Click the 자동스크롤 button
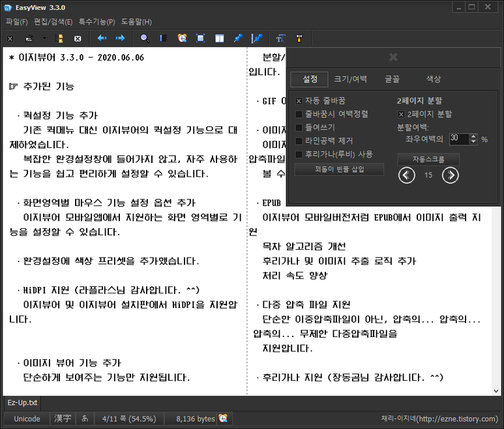 (428, 159)
